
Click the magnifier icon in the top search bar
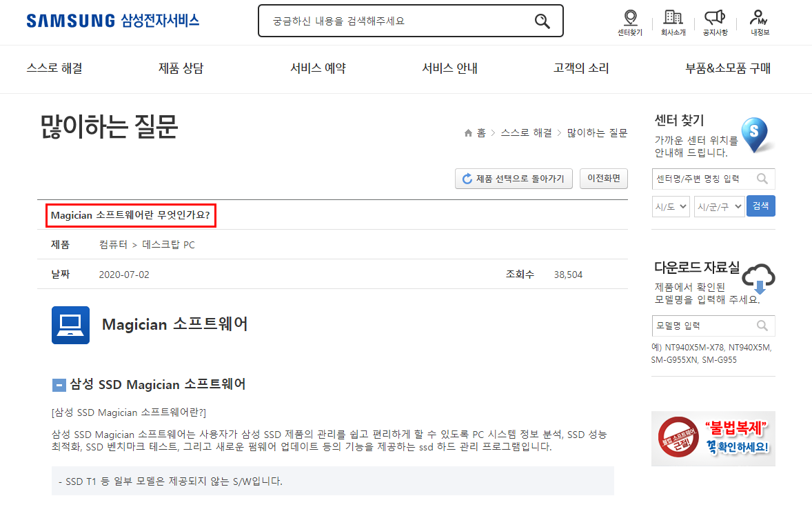(x=542, y=21)
